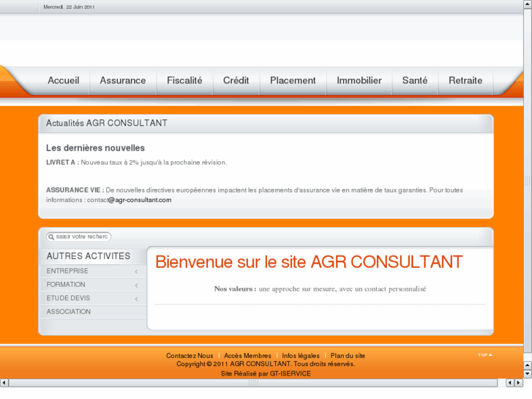Click the 'Actualités AGR CONSULTANT' header

coord(107,123)
